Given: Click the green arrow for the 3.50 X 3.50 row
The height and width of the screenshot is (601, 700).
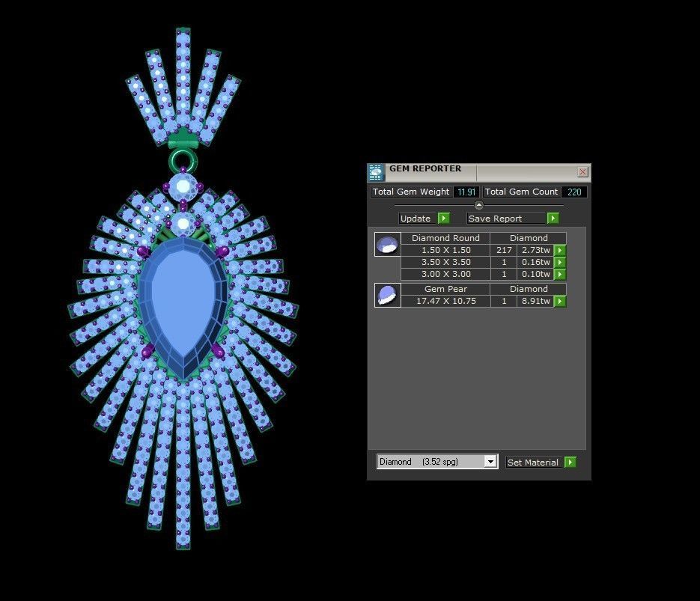Looking at the screenshot, I should point(560,263).
